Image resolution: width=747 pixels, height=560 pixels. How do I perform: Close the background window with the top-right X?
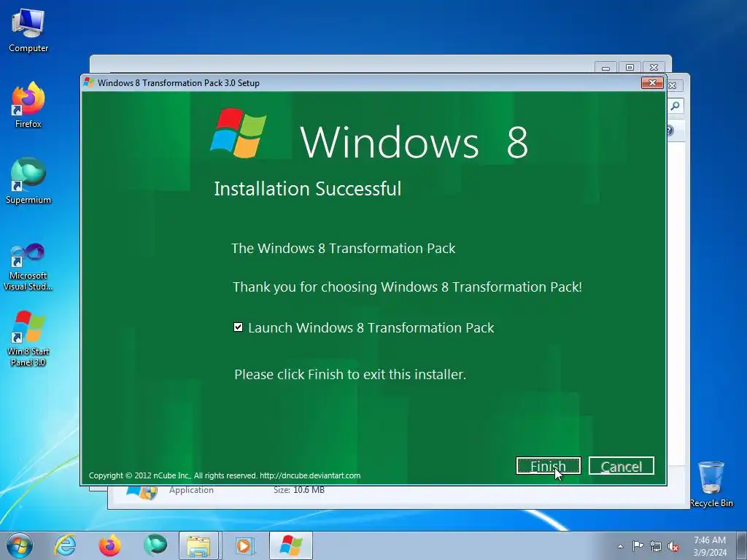click(654, 68)
